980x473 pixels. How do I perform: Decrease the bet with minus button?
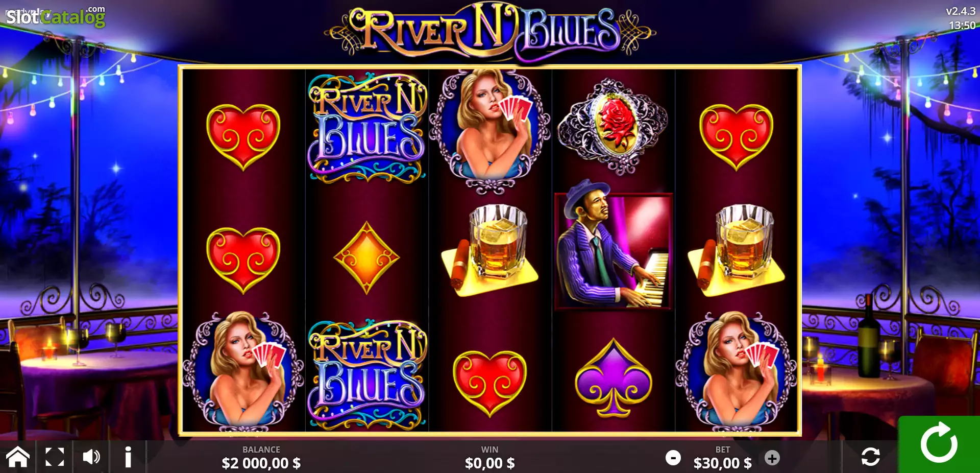coord(673,458)
